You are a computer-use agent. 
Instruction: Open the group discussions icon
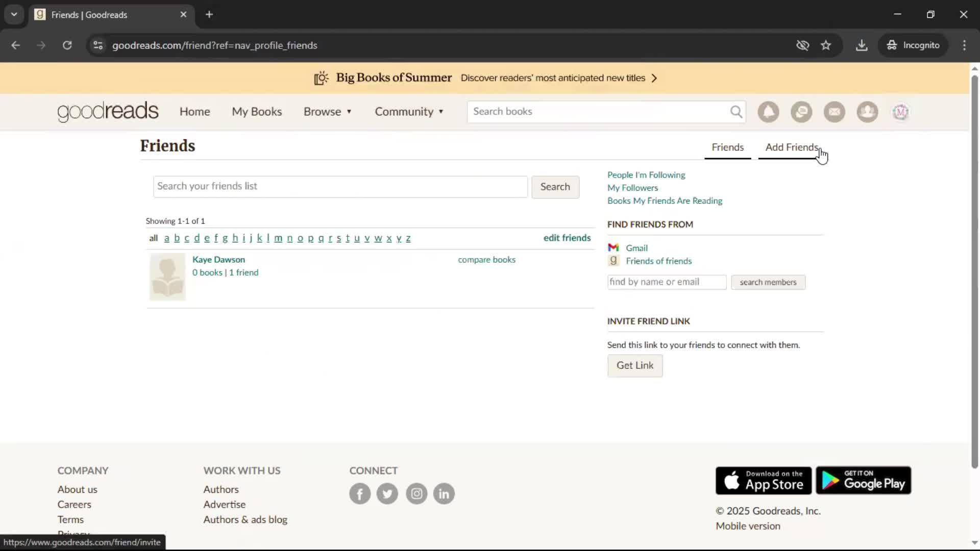click(x=801, y=112)
